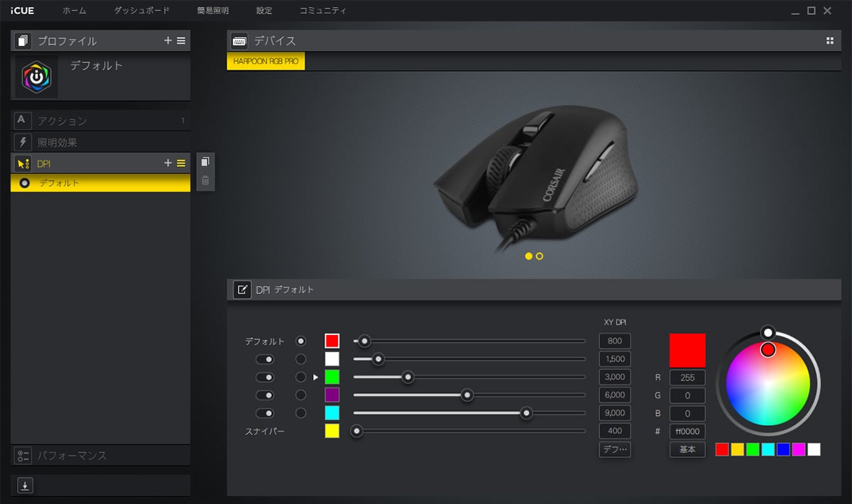The height and width of the screenshot is (504, 852).
Task: Click the 400 sniper DPI value field
Action: 615,430
